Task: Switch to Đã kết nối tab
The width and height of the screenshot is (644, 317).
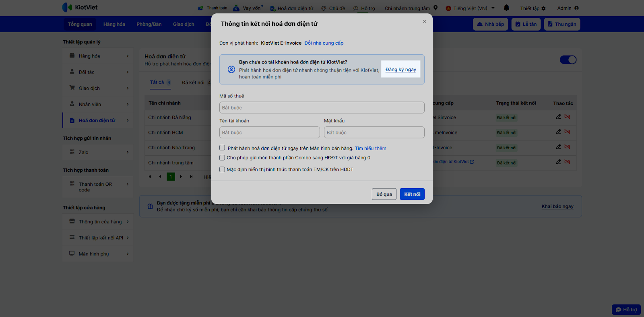Action: (197, 82)
